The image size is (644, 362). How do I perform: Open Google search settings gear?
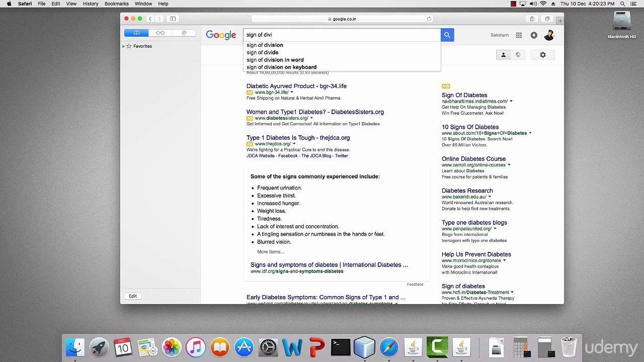543,55
